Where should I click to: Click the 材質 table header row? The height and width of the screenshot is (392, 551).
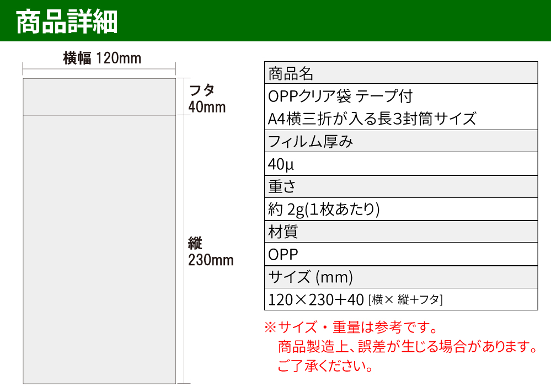[401, 232]
